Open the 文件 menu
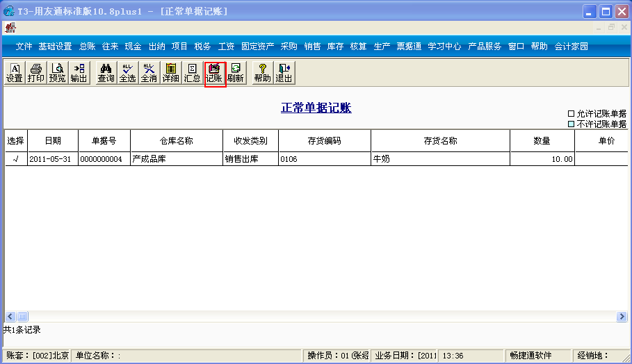The height and width of the screenshot is (364, 632). click(24, 47)
